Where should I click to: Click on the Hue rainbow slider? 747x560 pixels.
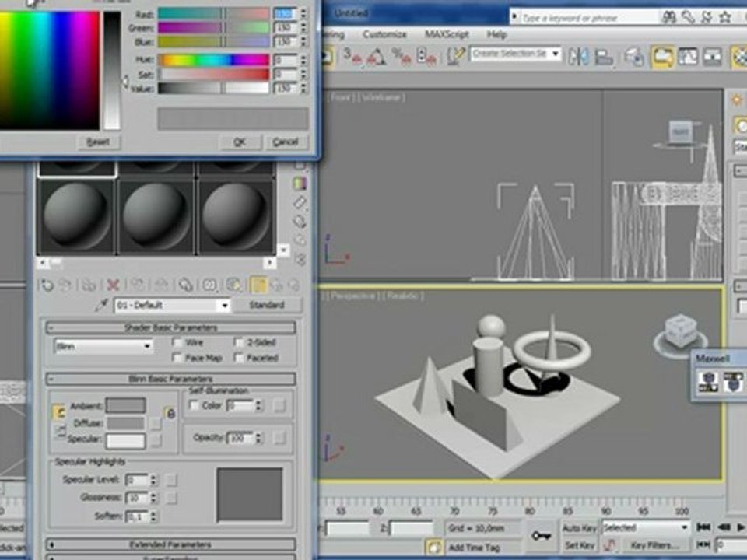[x=213, y=60]
